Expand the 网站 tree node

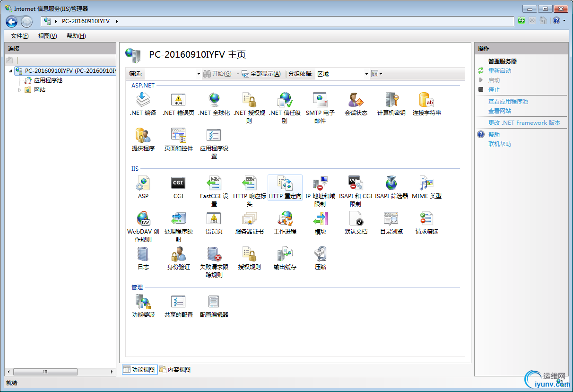pyautogui.click(x=19, y=90)
